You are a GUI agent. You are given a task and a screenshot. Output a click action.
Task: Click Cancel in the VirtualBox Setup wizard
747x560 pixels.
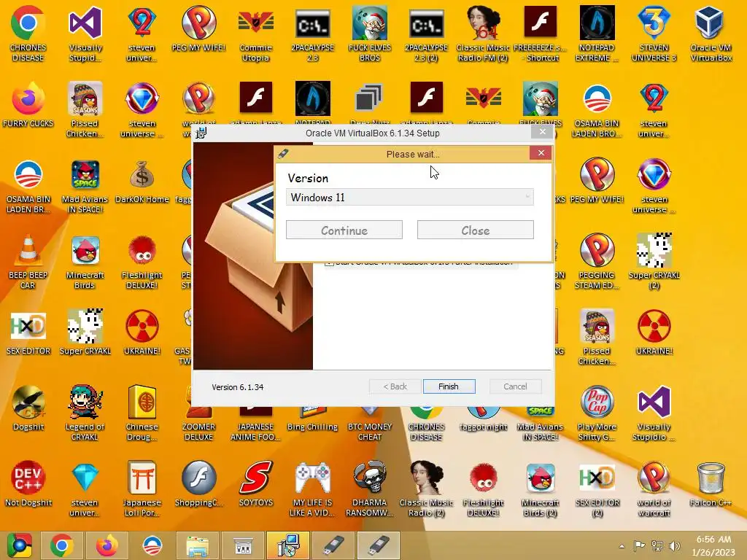click(515, 386)
